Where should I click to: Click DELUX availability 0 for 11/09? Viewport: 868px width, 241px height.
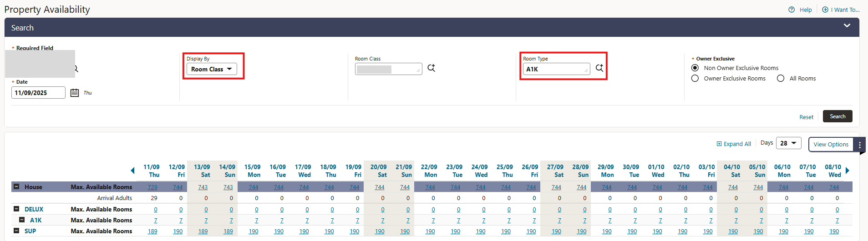tap(156, 210)
